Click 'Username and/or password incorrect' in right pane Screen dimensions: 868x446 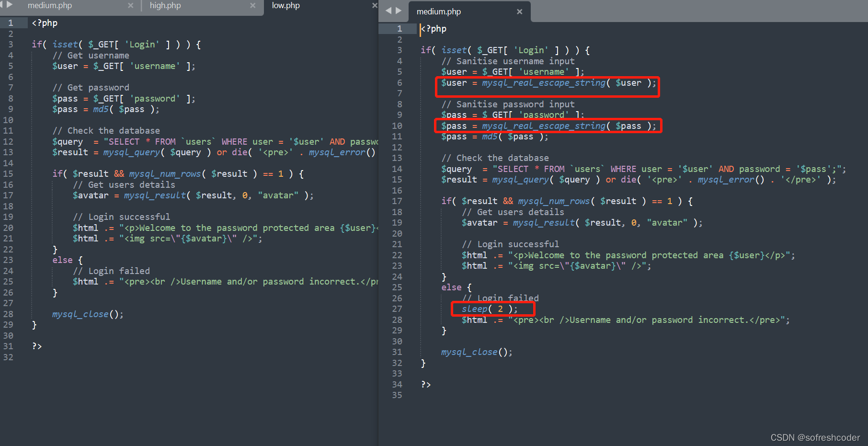(657, 320)
